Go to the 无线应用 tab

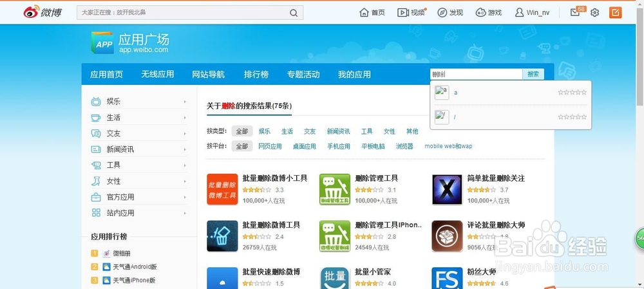(158, 74)
